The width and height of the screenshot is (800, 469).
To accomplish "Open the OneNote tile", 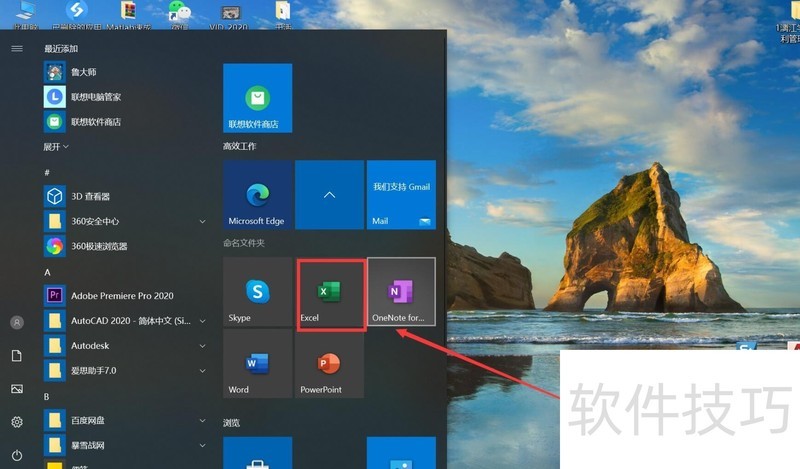I will click(x=401, y=292).
